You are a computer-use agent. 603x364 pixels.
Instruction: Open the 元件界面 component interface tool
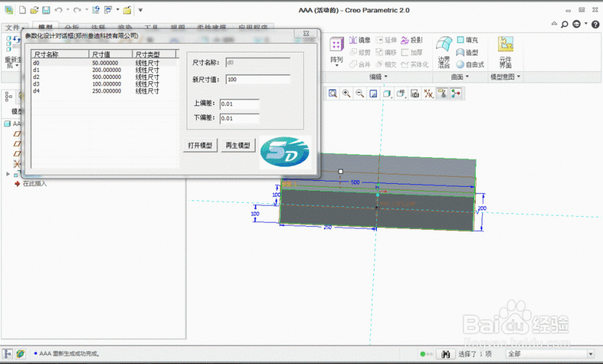tap(505, 52)
